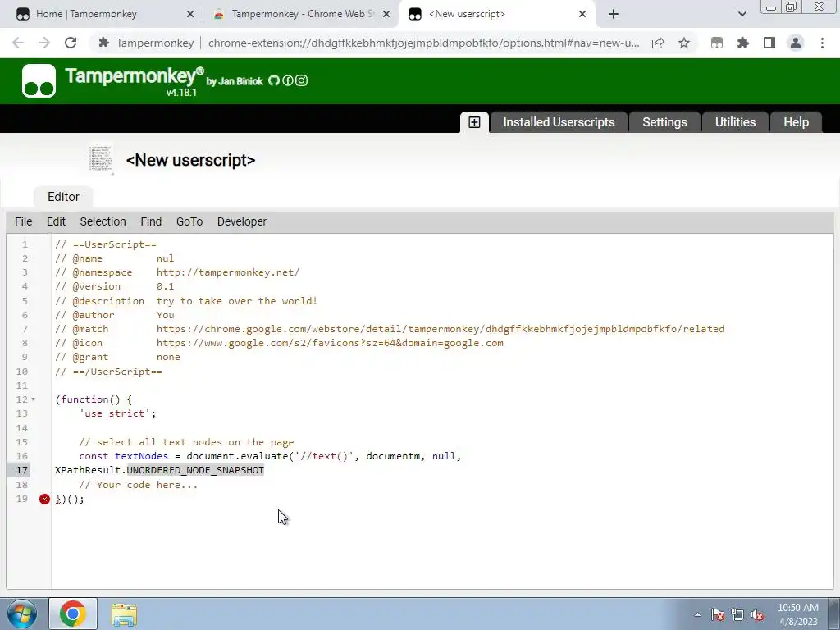Open the Settings tab
840x630 pixels.
pos(664,122)
